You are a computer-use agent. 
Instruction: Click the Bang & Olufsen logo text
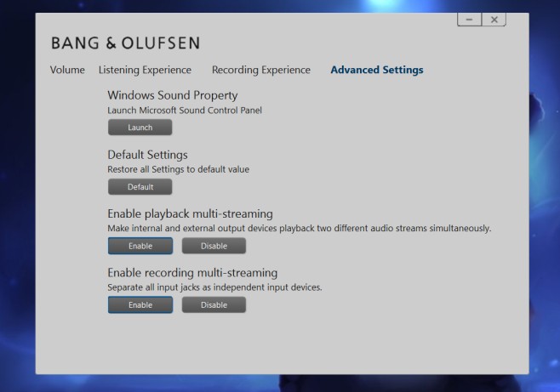(x=126, y=43)
